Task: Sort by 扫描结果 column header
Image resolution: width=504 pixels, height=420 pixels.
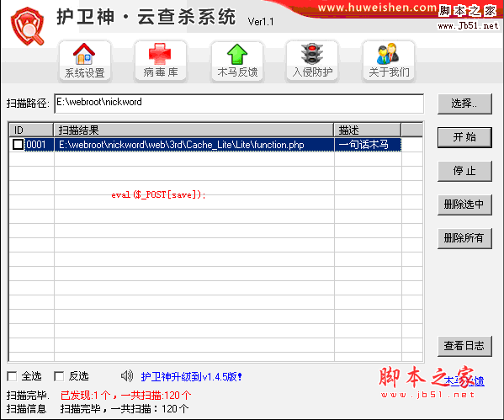Action: tap(194, 130)
